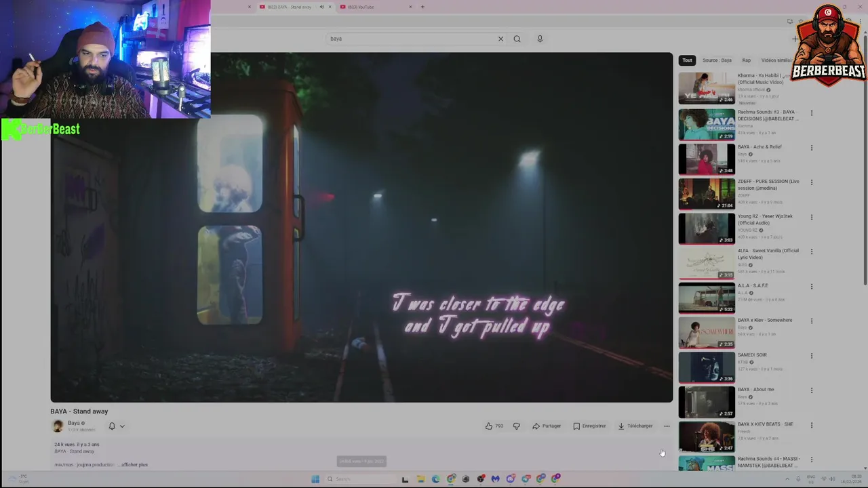868x488 pixels.
Task: Focus the YouTube search field containing baya
Action: (412, 39)
